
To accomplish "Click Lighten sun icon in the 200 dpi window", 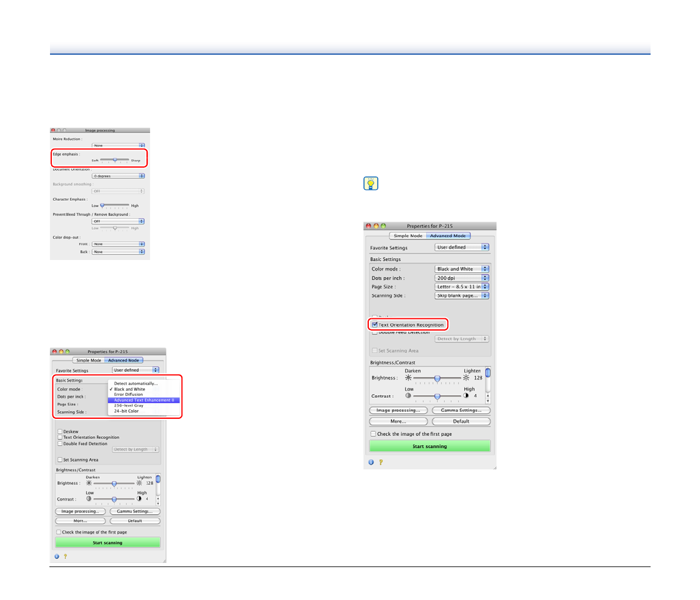I will pos(466,378).
